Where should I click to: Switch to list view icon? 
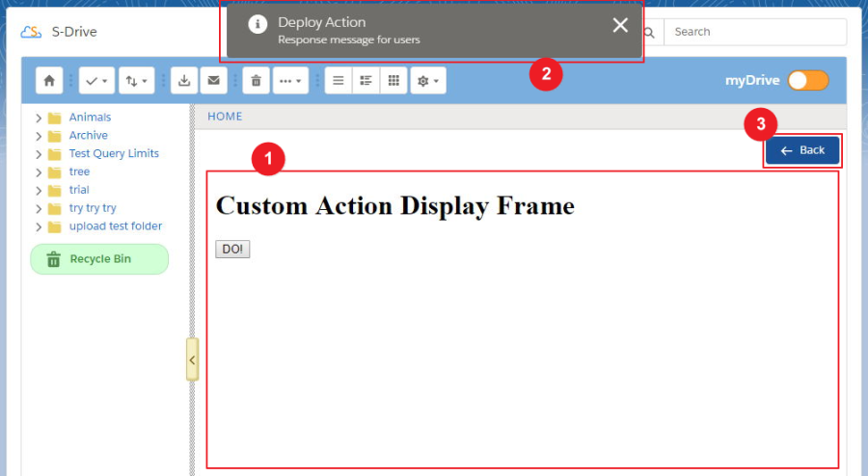tap(338, 81)
